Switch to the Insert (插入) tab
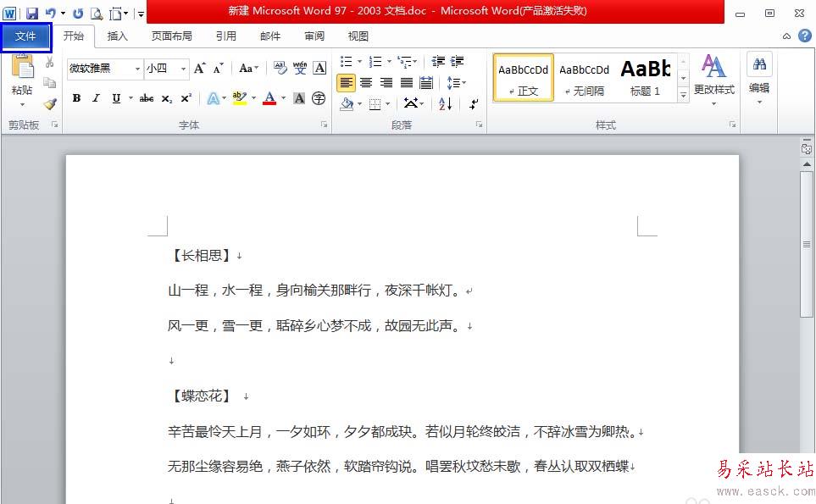The width and height of the screenshot is (816, 504). click(x=117, y=36)
